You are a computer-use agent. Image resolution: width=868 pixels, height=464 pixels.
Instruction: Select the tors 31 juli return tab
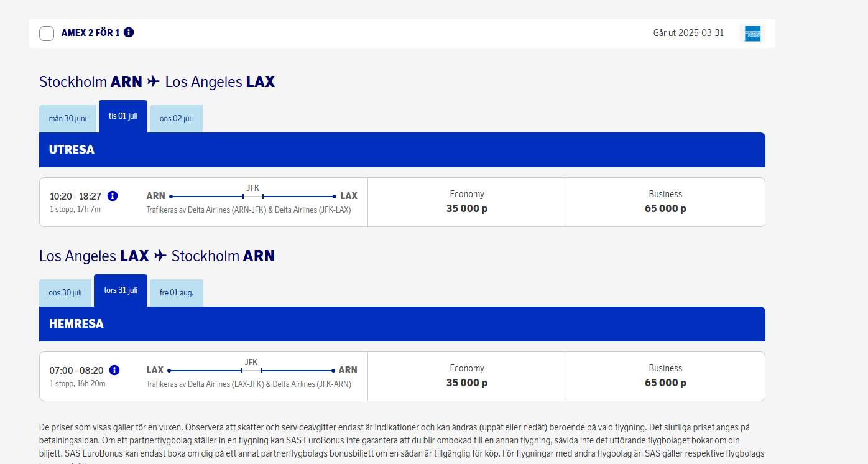121,290
